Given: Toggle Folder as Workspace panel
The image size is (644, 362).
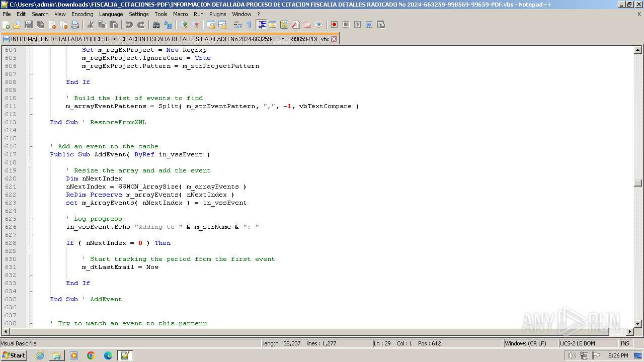Looking at the screenshot, I should [307, 25].
